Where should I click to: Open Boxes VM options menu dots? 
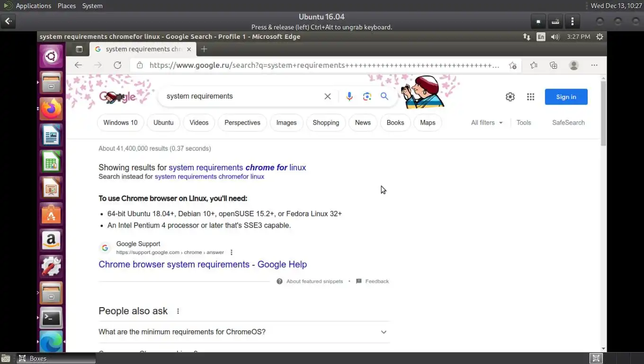click(572, 21)
